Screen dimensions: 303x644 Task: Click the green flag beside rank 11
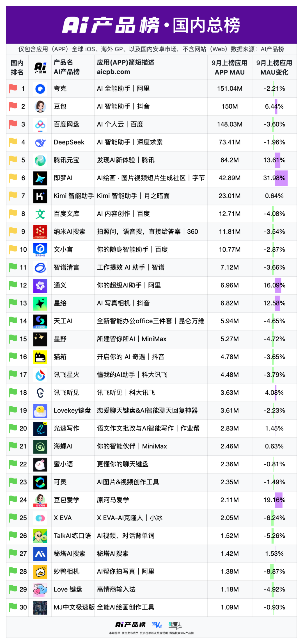tap(13, 267)
